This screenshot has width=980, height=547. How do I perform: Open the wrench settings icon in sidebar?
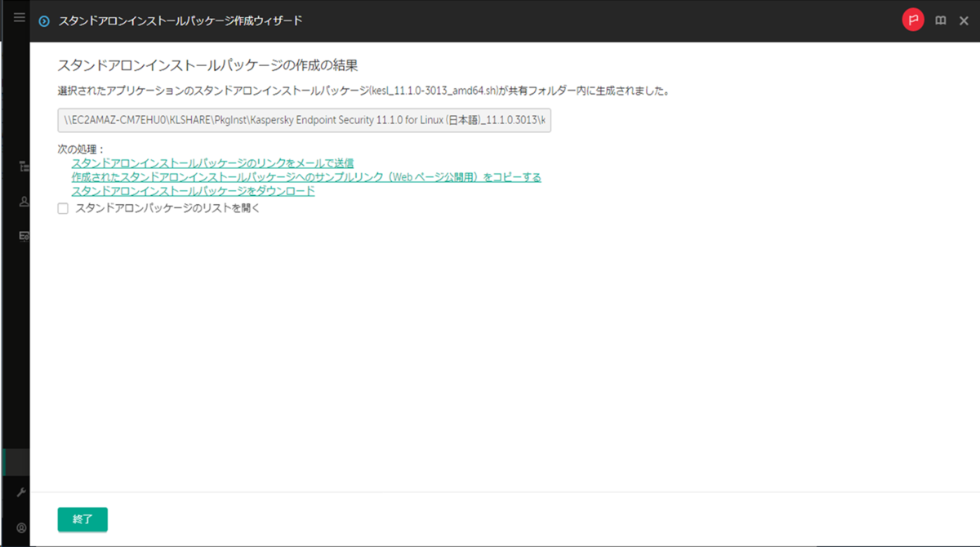coord(22,491)
